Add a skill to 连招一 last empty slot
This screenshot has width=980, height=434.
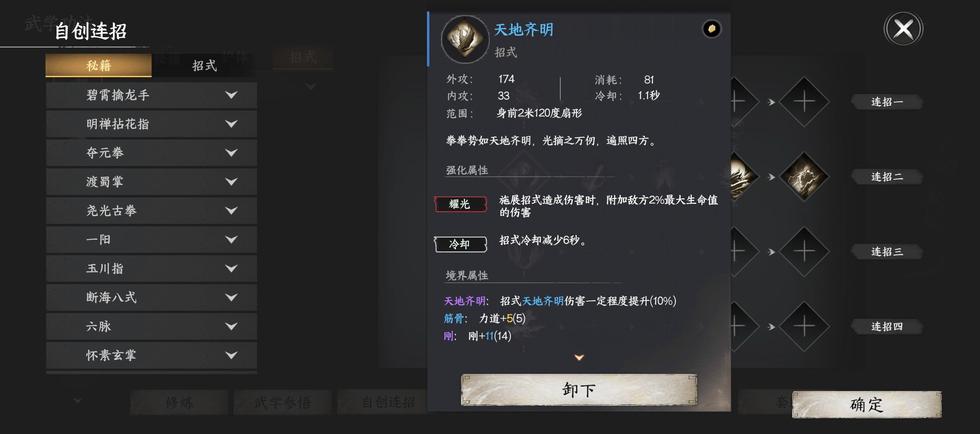point(804,102)
